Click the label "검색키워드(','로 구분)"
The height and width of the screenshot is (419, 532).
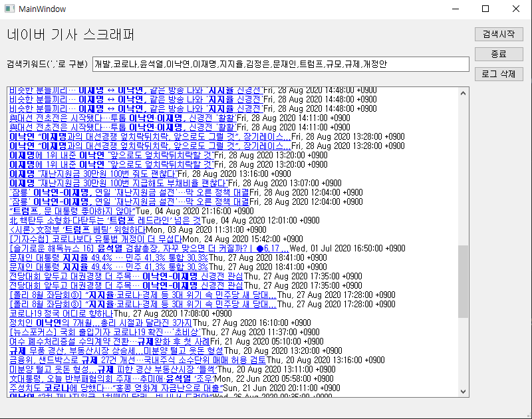pyautogui.click(x=47, y=64)
